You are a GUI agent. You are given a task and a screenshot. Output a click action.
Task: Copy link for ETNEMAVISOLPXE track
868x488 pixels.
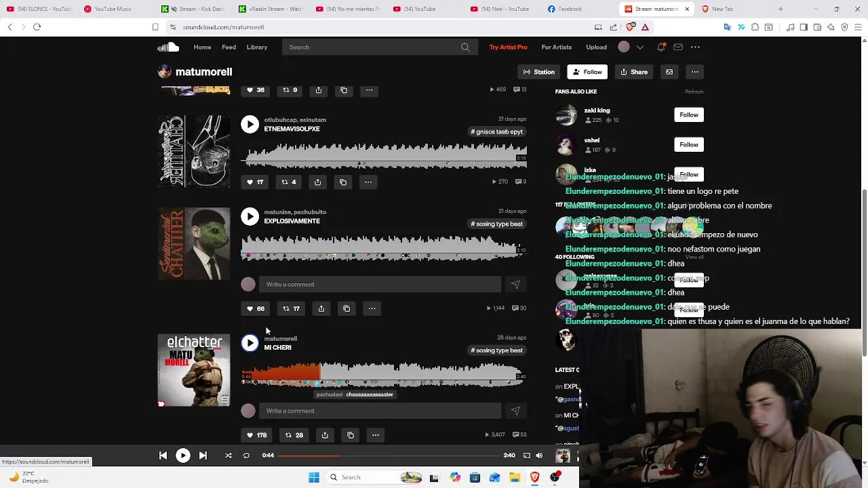coord(343,182)
